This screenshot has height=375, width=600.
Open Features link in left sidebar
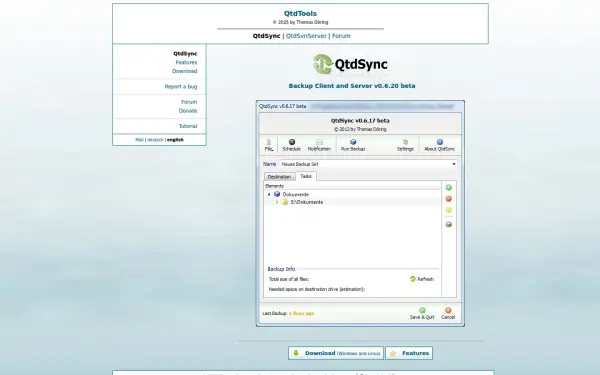[186, 62]
